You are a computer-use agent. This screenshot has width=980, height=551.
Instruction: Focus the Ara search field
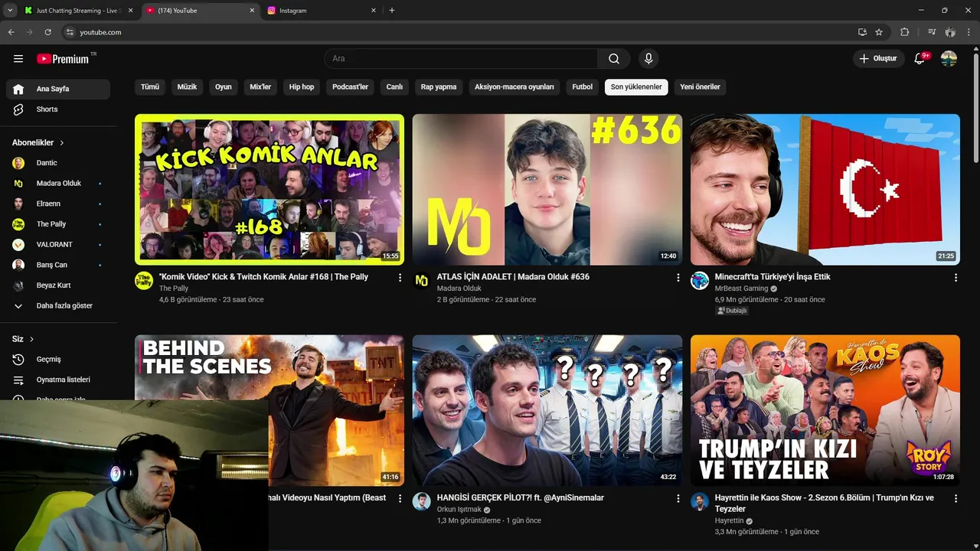(462, 59)
